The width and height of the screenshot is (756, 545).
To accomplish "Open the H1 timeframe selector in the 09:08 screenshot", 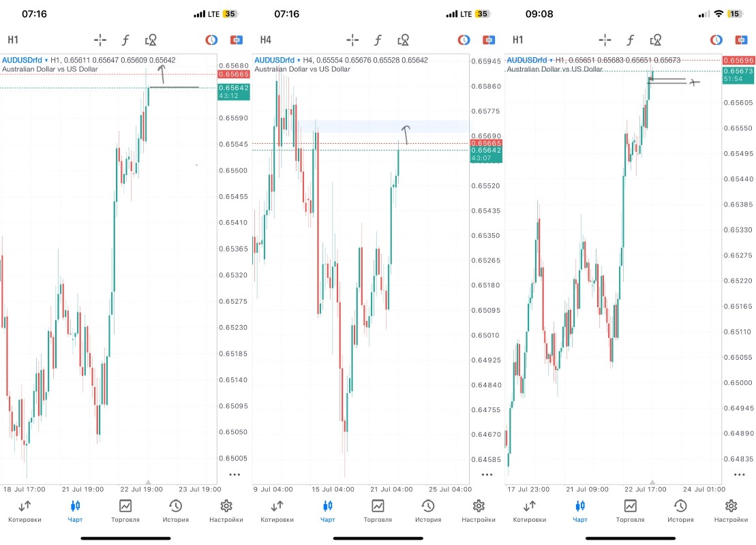I will [518, 40].
